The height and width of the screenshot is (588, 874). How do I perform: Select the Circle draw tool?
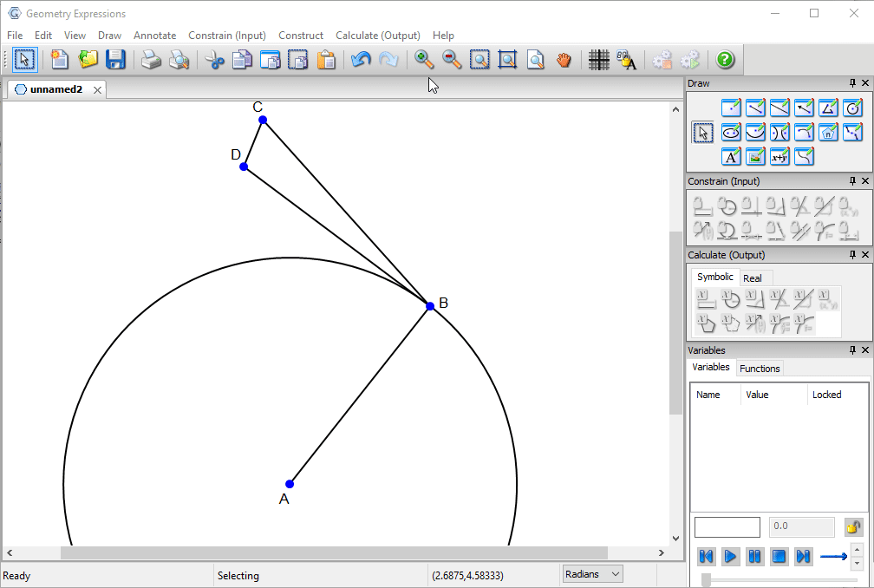853,108
